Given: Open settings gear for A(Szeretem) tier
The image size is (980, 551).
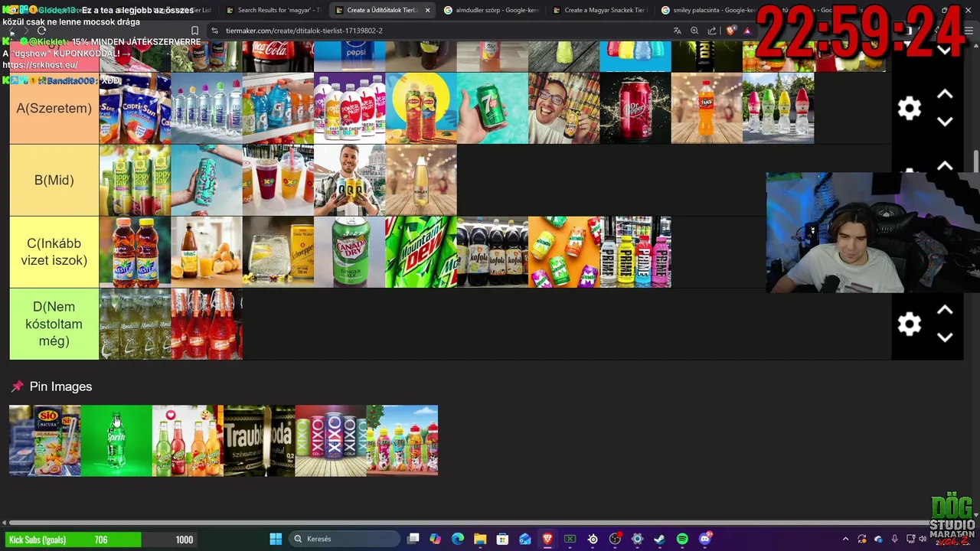Looking at the screenshot, I should [x=909, y=109].
